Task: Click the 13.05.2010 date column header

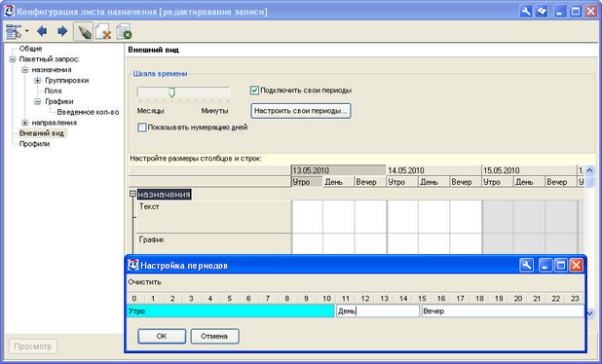Action: pos(338,170)
